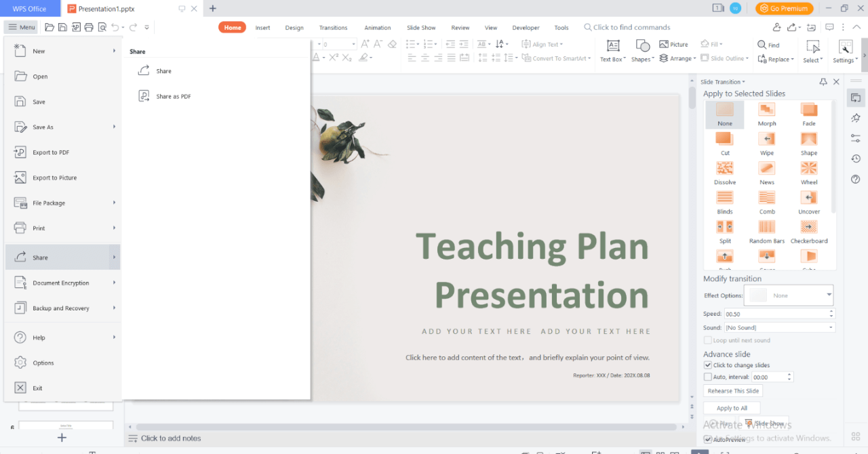
Task: Switch to the Animation tab
Action: click(377, 28)
